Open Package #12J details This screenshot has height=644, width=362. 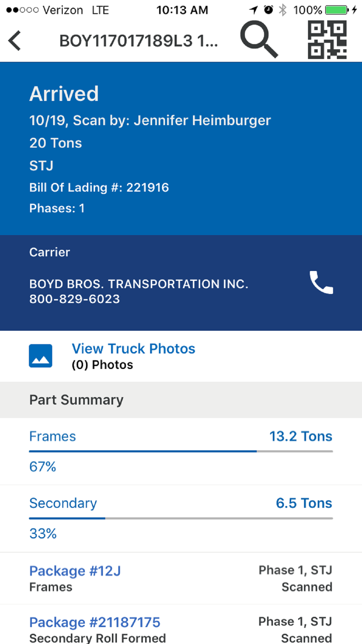181,578
